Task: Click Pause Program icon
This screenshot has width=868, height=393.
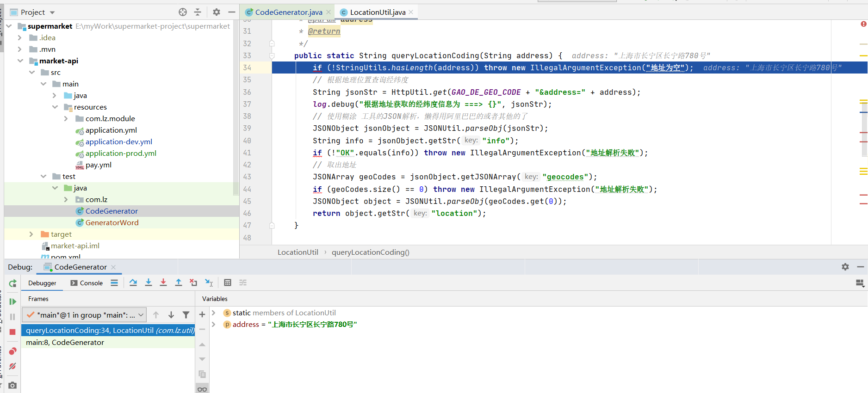Action: (x=12, y=317)
